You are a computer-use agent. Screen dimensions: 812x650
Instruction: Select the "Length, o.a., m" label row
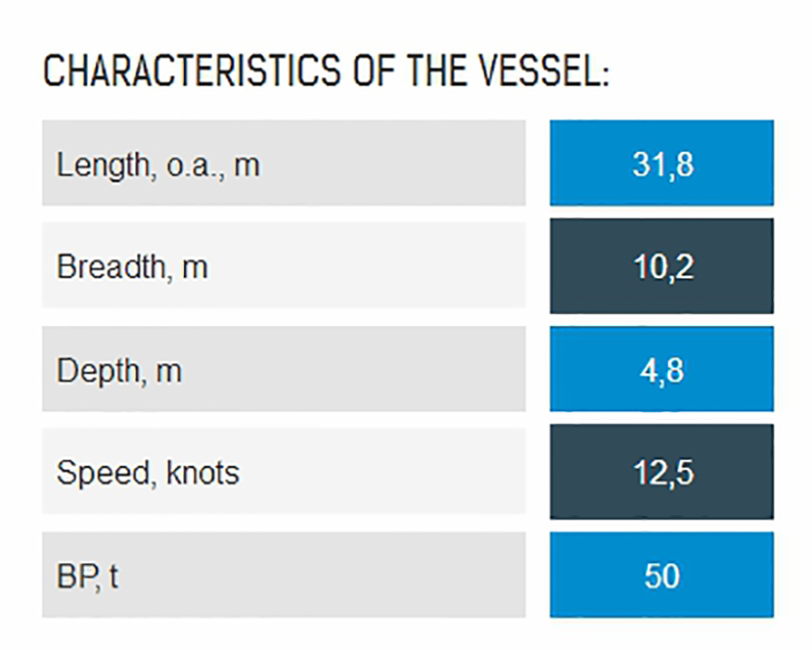pyautogui.click(x=284, y=163)
